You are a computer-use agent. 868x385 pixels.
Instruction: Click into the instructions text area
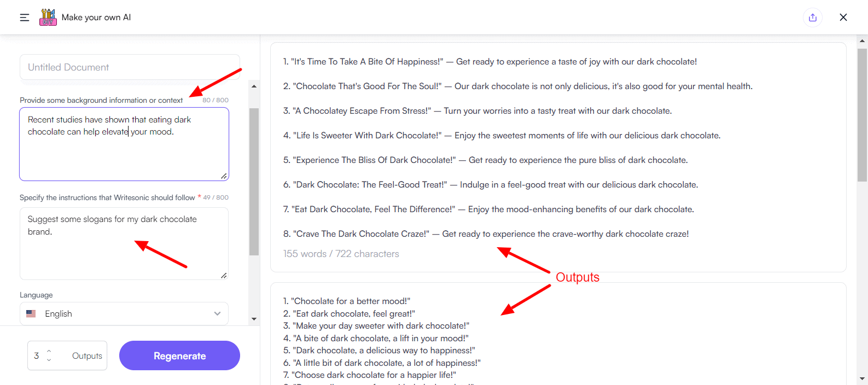pos(124,243)
